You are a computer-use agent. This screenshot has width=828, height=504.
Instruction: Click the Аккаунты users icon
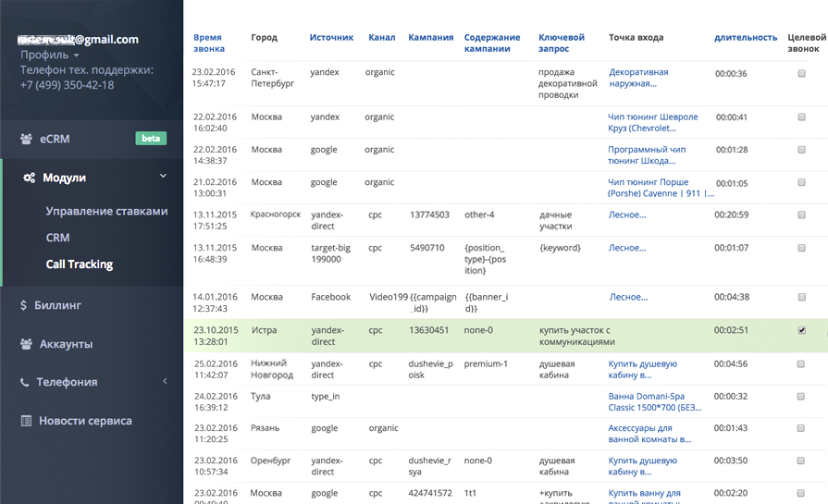[x=26, y=344]
